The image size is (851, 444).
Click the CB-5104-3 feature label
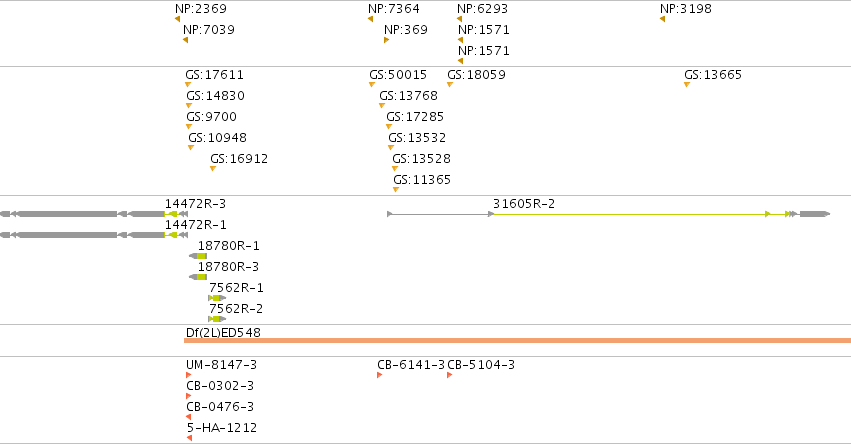[x=481, y=365]
